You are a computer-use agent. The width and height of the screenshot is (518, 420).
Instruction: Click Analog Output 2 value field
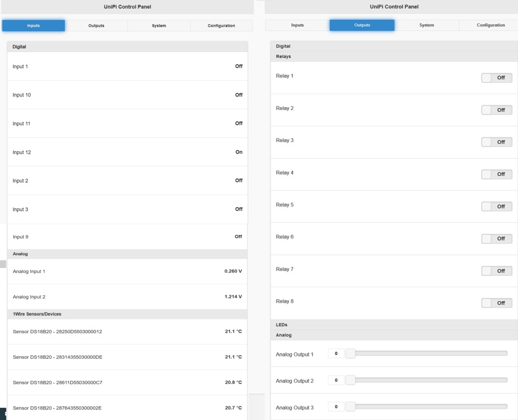point(336,380)
